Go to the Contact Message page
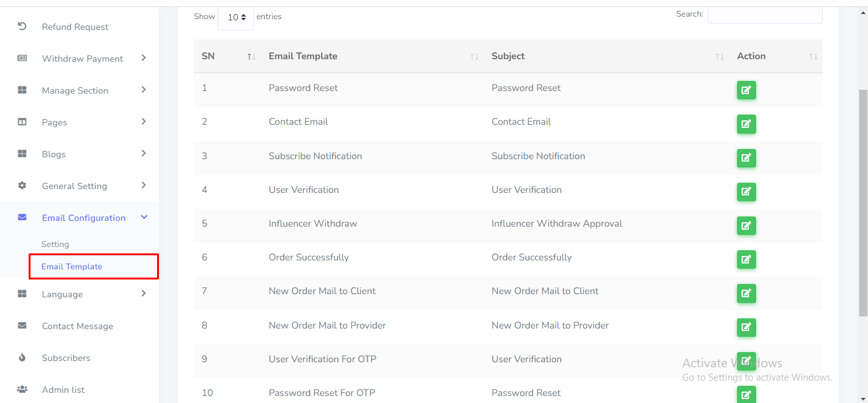This screenshot has width=868, height=403. click(77, 326)
